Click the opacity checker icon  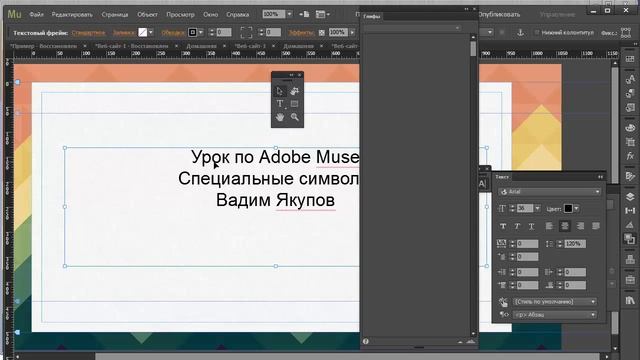coord(322,32)
